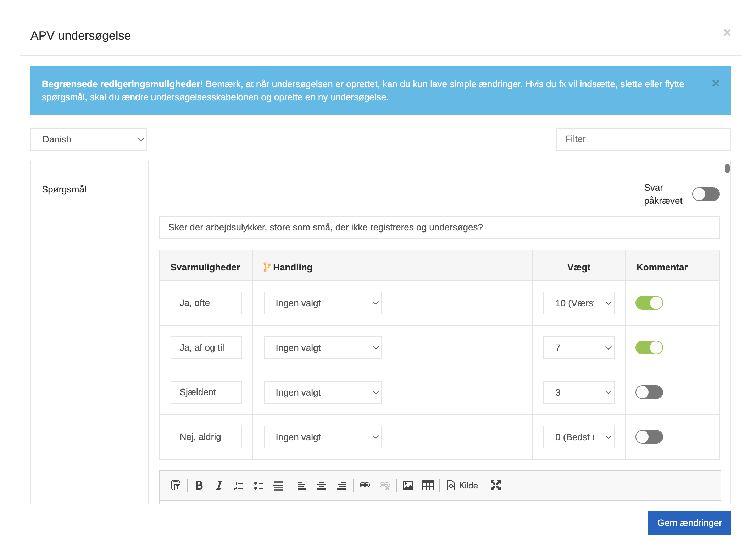Click the Filter input field

tap(643, 139)
